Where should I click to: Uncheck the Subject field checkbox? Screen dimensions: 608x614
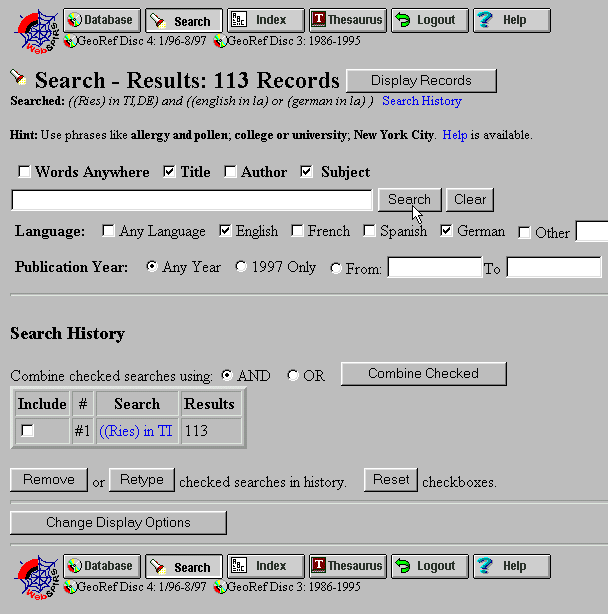[306, 172]
